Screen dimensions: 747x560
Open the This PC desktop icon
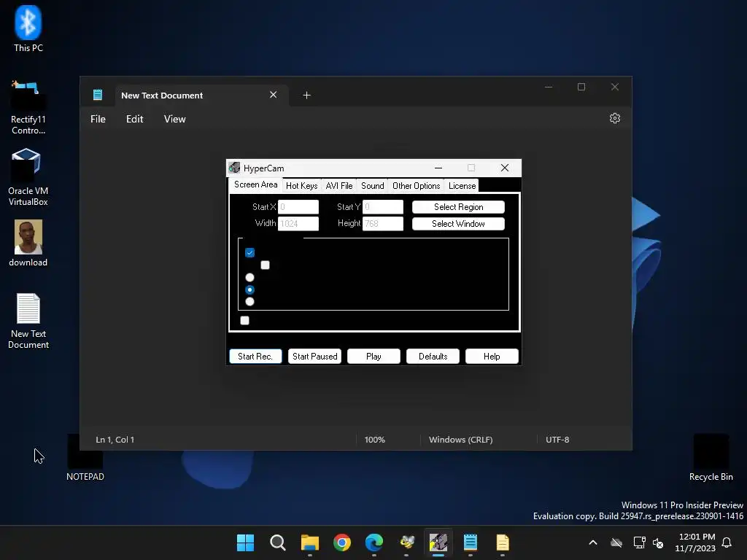pos(28,28)
